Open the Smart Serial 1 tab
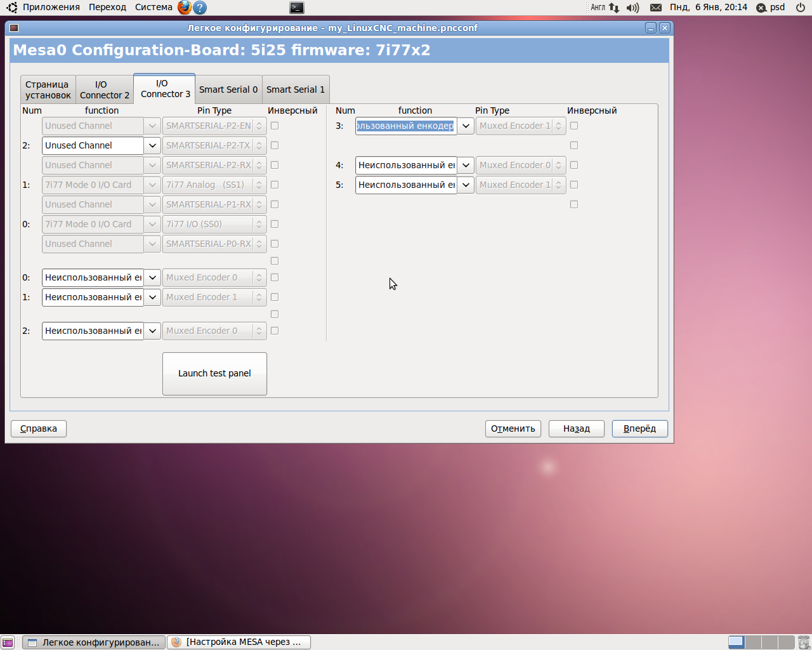The height and width of the screenshot is (650, 812). (296, 90)
